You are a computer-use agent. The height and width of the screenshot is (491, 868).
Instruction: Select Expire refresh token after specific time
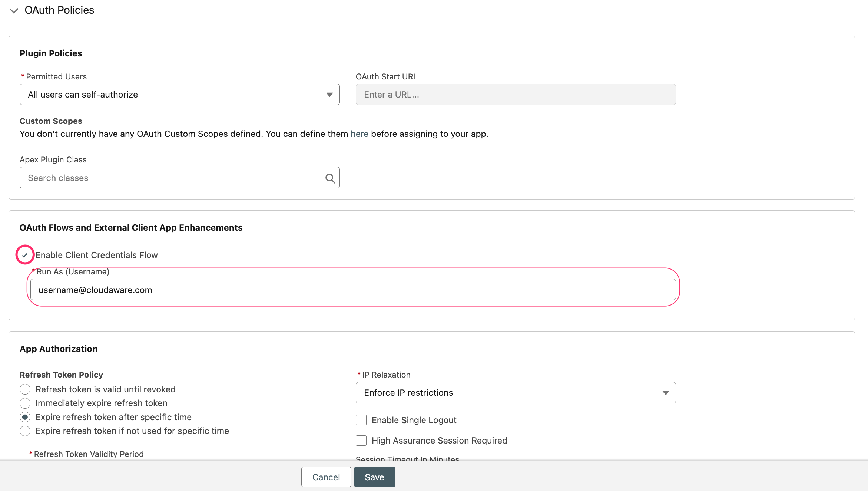click(25, 417)
